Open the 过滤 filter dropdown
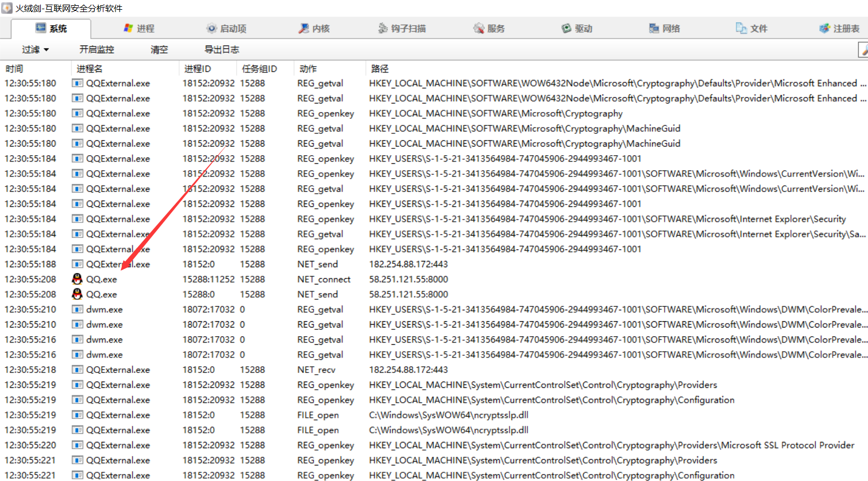 35,49
